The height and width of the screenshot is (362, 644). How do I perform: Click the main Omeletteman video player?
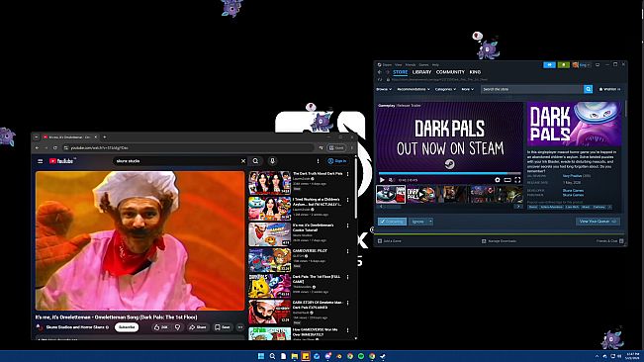point(140,240)
